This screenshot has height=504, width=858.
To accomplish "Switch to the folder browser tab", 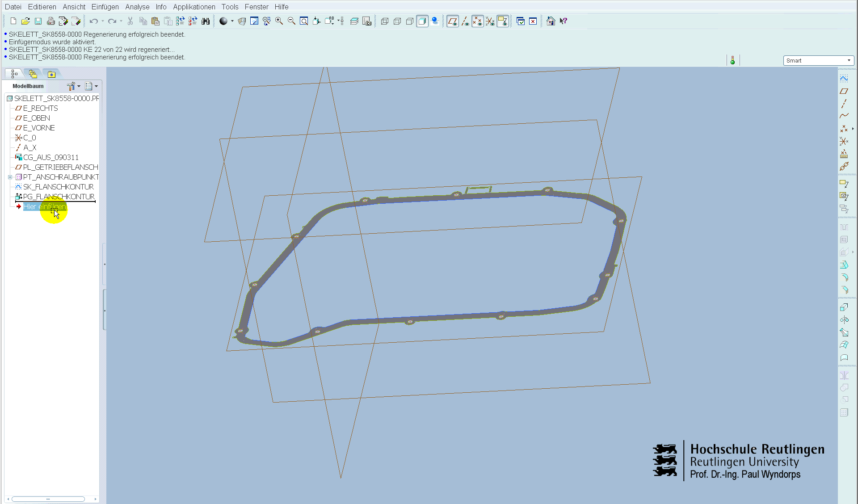I will (x=33, y=74).
